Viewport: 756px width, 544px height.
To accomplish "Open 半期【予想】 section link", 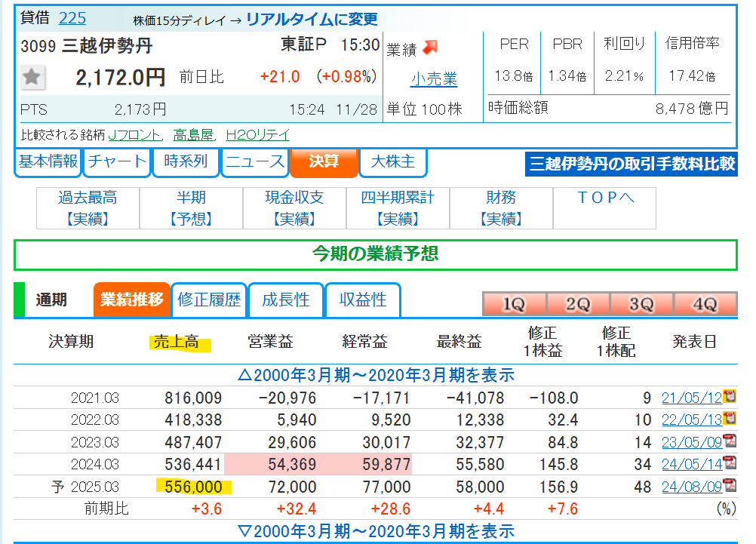I will click(x=191, y=207).
